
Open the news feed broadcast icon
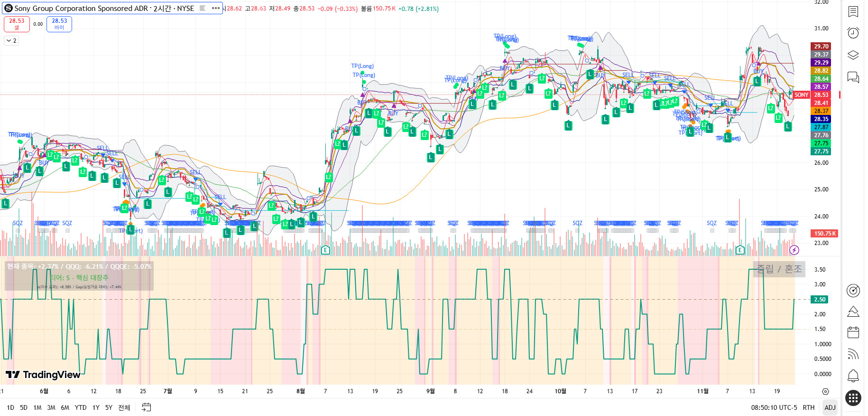coord(853,354)
